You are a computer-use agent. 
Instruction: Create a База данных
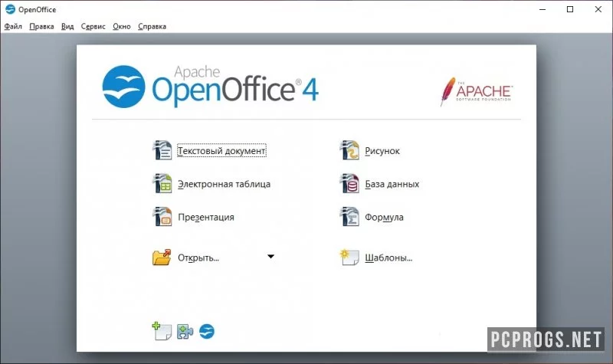[392, 184]
